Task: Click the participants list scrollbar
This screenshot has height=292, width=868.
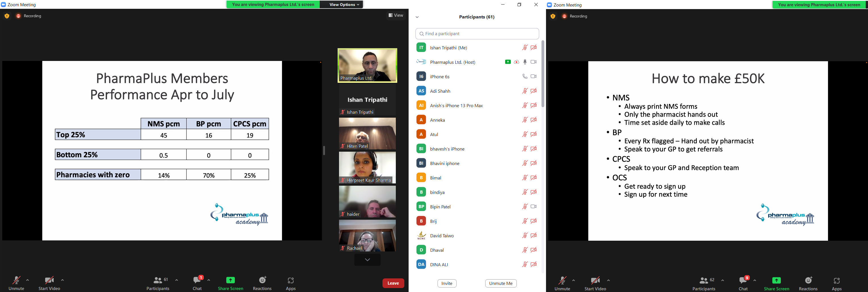Action: click(543, 74)
